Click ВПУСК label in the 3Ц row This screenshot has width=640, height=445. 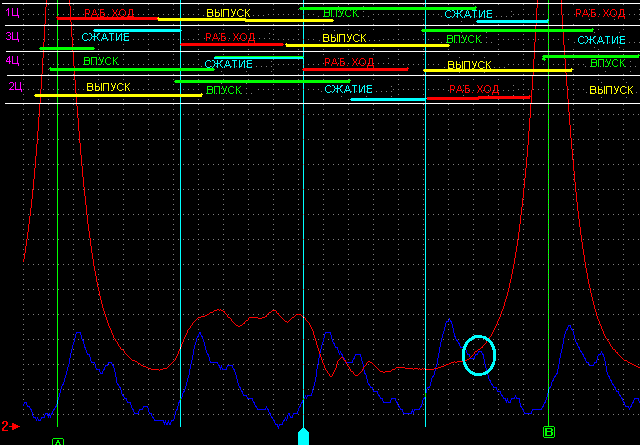coord(464,39)
